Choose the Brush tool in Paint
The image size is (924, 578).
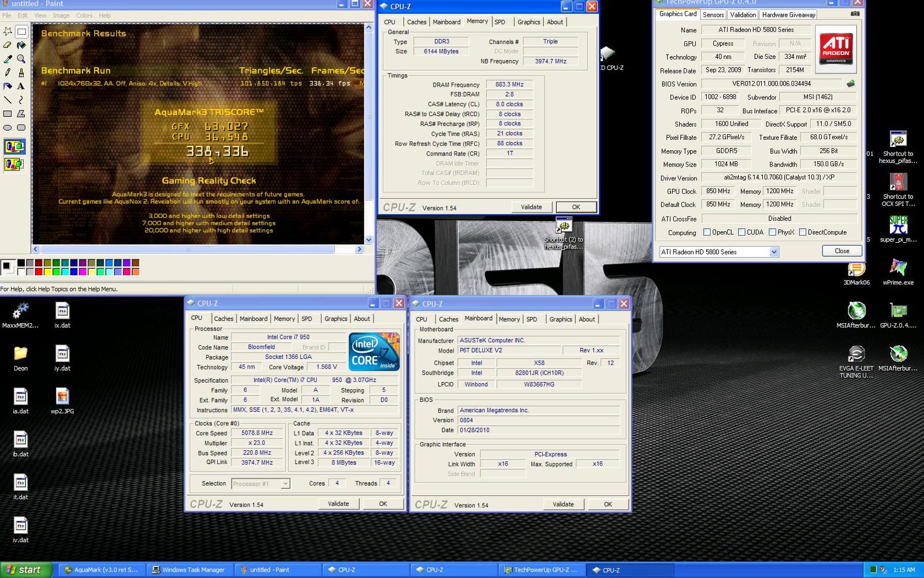coord(21,73)
